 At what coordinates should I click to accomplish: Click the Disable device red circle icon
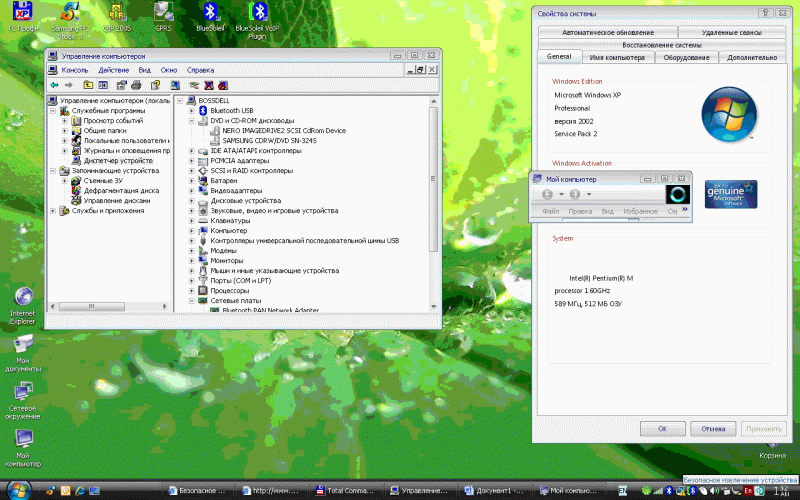[223, 85]
